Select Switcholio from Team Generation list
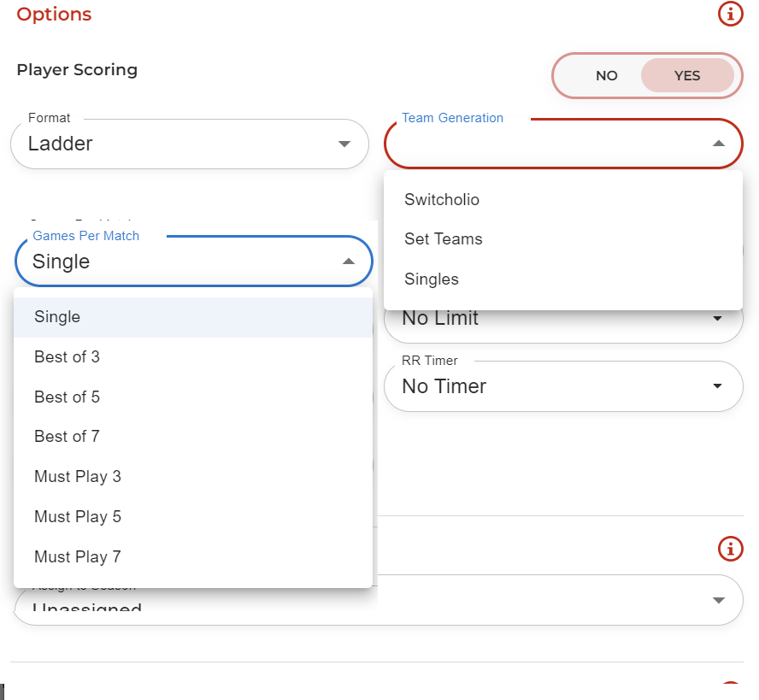The width and height of the screenshot is (759, 700). click(x=442, y=200)
